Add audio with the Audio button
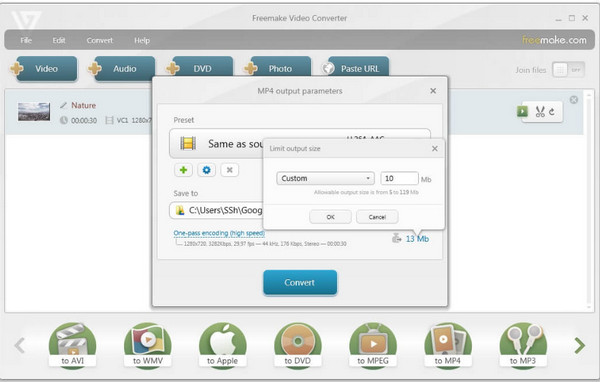This screenshot has width=600, height=382. (x=122, y=69)
